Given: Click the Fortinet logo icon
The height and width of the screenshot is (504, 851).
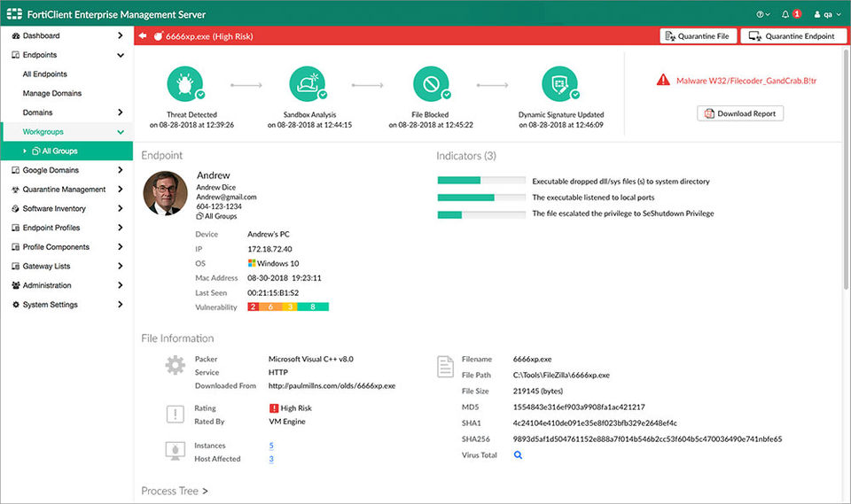Looking at the screenshot, I should tap(14, 13).
